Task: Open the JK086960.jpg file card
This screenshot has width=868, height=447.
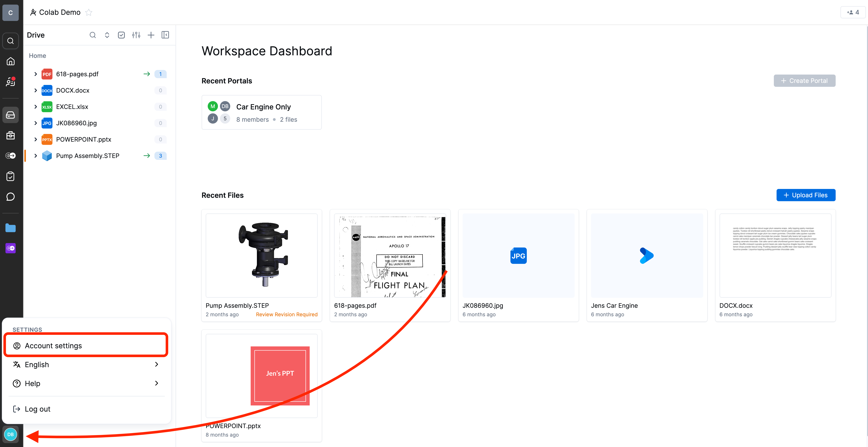Action: point(518,265)
